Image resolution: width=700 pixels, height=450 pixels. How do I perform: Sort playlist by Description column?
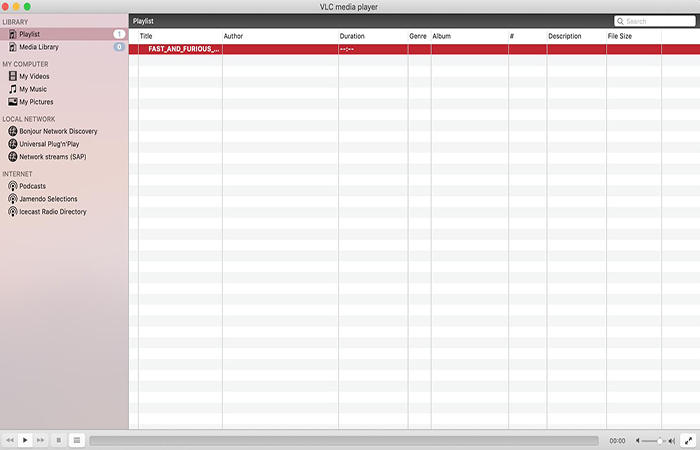577,36
